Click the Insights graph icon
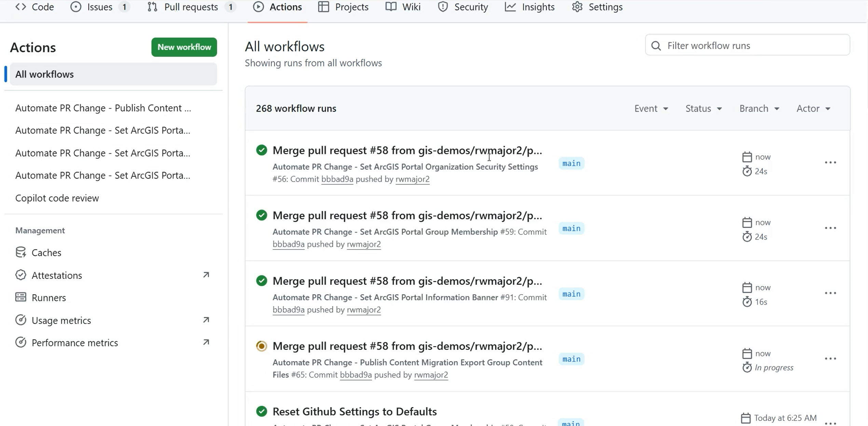 [510, 7]
